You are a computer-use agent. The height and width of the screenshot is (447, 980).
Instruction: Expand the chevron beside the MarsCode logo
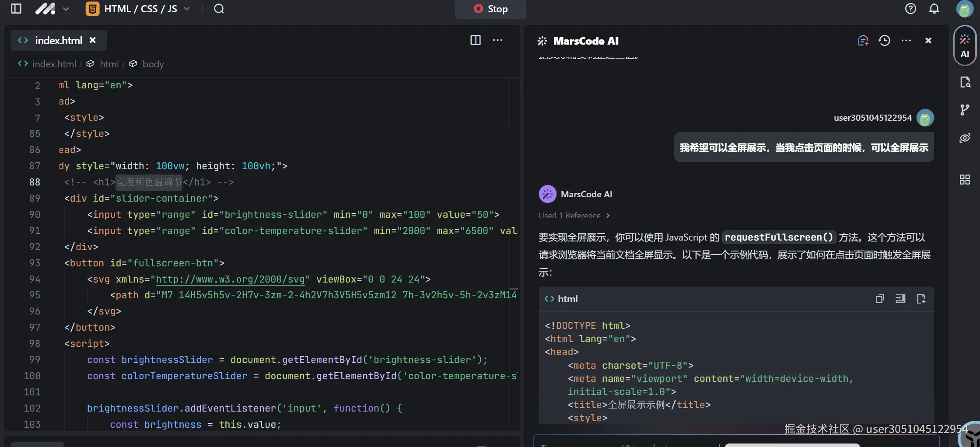click(x=66, y=9)
